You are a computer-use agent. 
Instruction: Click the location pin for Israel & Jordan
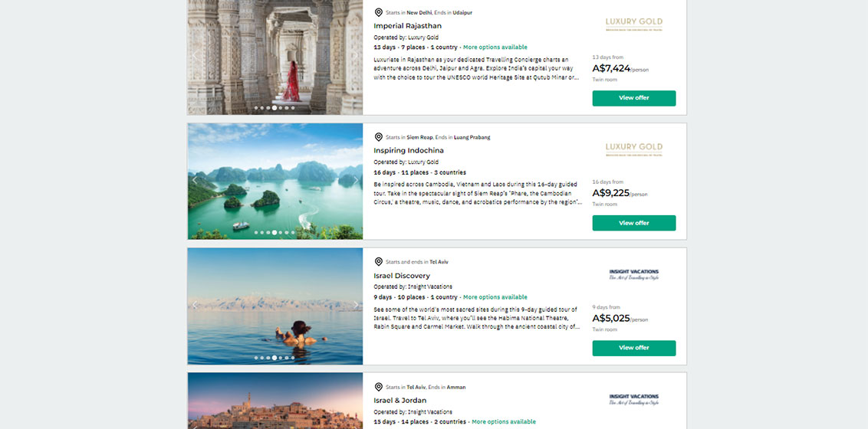378,387
